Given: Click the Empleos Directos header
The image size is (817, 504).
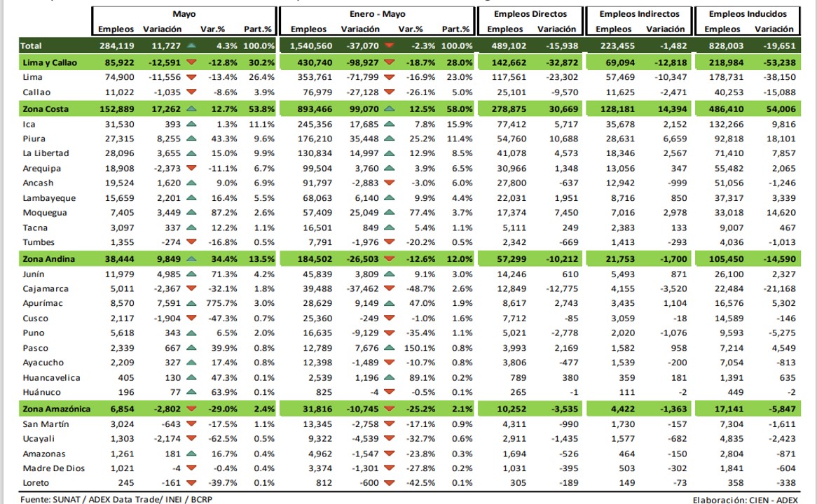Looking at the screenshot, I should pyautogui.click(x=530, y=14).
